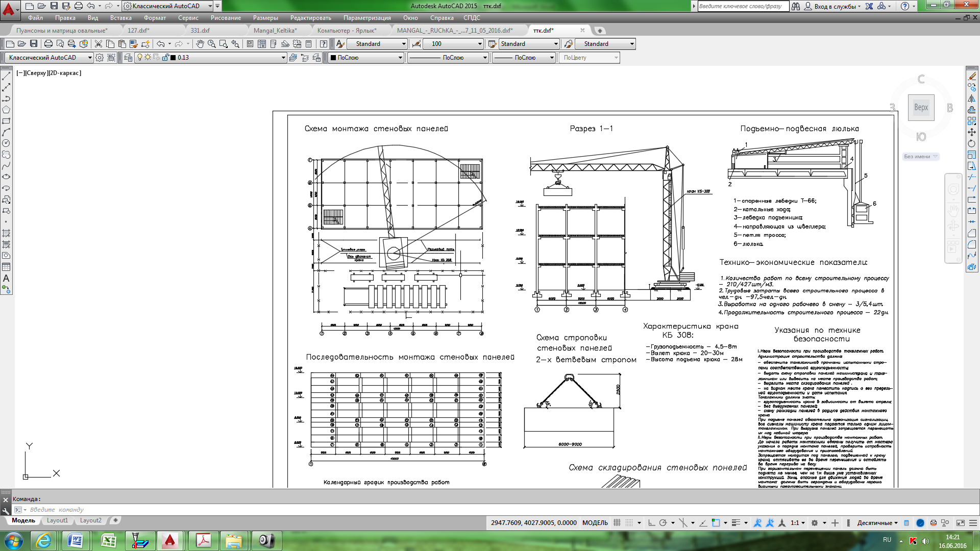Select the Hatch tool

click(6, 233)
